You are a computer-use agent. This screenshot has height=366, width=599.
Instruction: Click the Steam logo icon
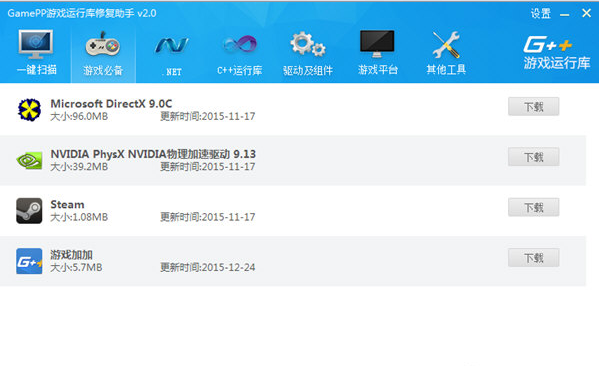tap(29, 211)
